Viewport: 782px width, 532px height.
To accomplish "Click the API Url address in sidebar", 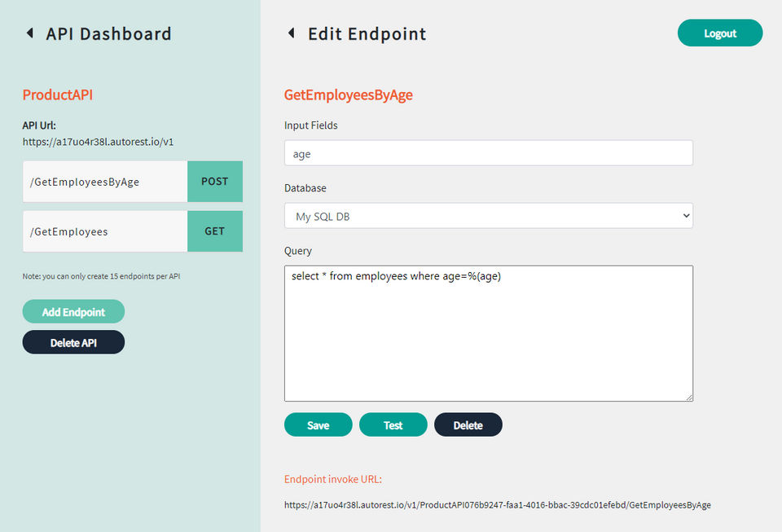I will point(98,142).
